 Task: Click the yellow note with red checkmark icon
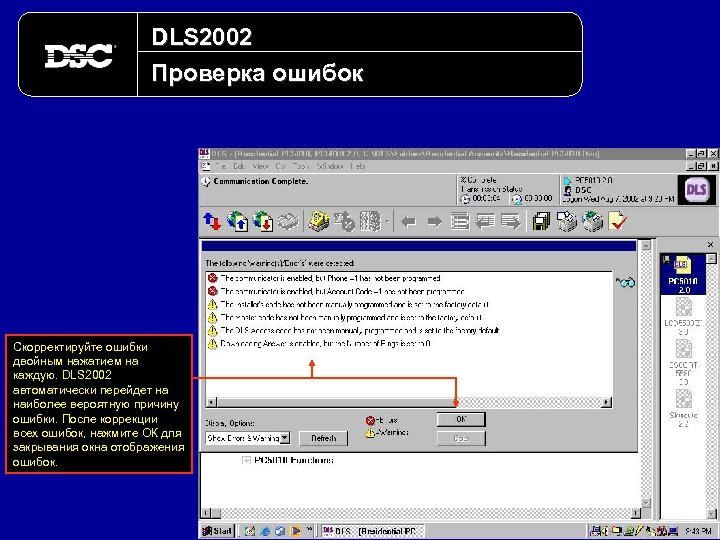click(618, 221)
